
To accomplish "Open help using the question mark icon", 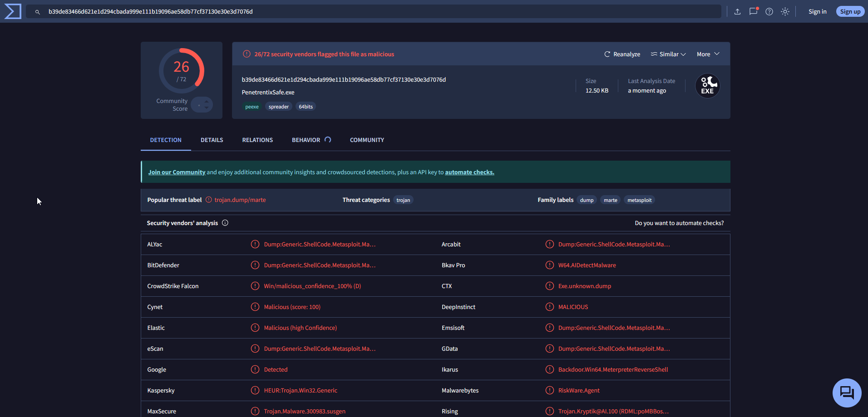I will [769, 12].
